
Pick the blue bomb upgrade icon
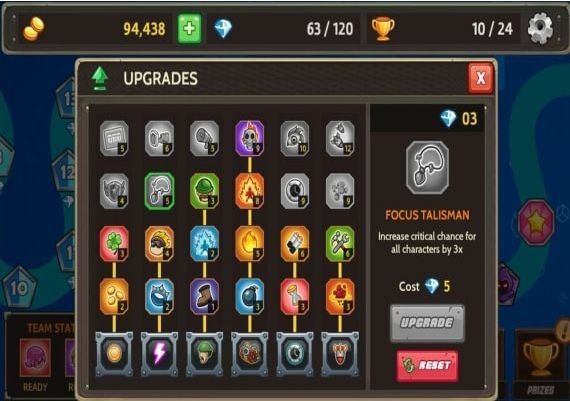(x=249, y=296)
